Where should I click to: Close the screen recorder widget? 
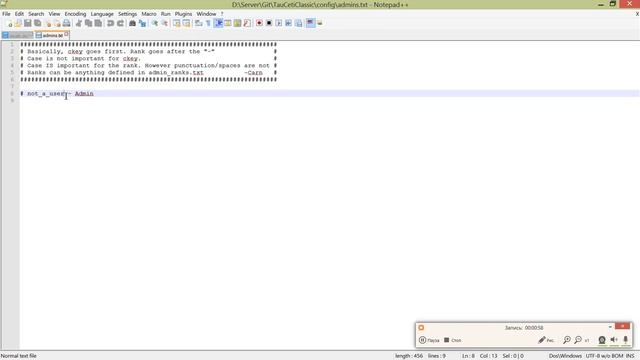coord(622,326)
